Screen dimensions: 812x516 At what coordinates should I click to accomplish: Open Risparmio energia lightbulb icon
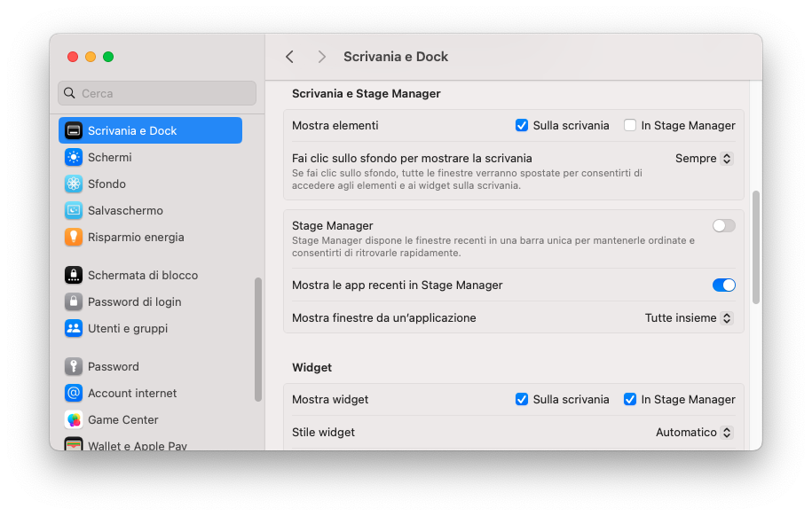click(x=74, y=237)
